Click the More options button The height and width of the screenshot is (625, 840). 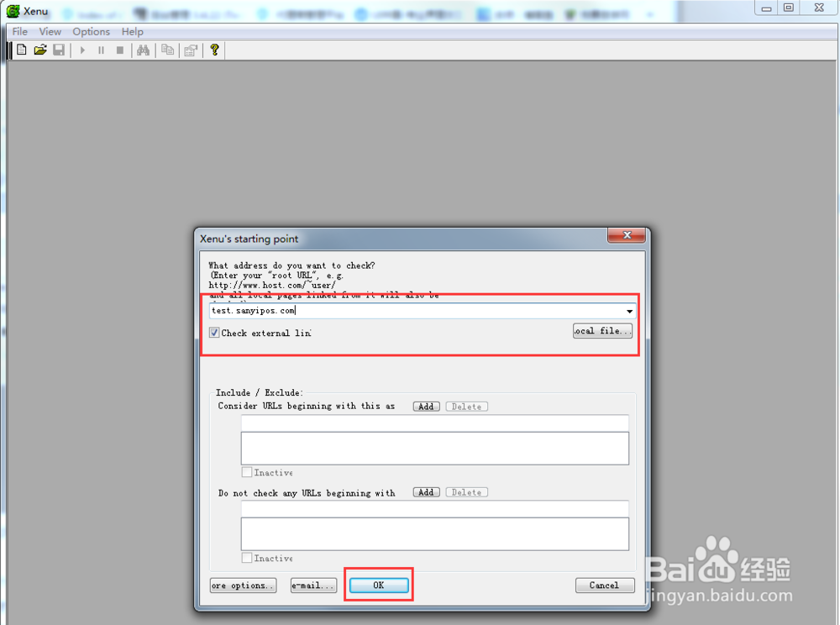[x=244, y=586]
